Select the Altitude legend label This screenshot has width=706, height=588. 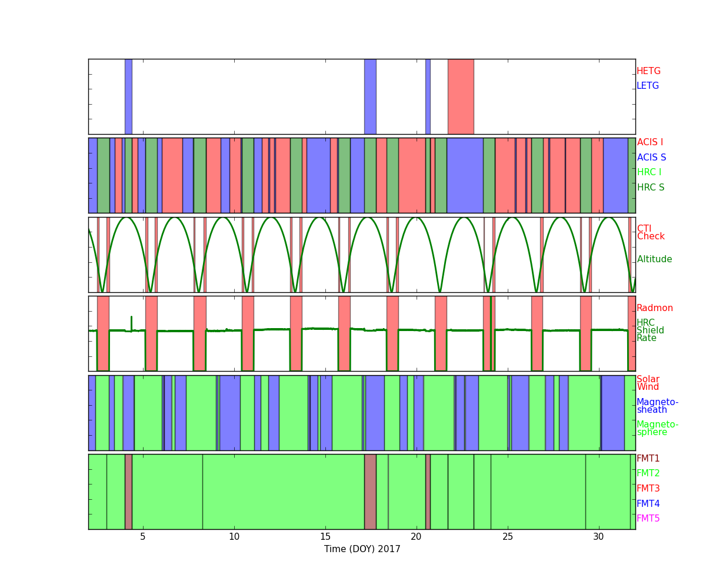[654, 259]
